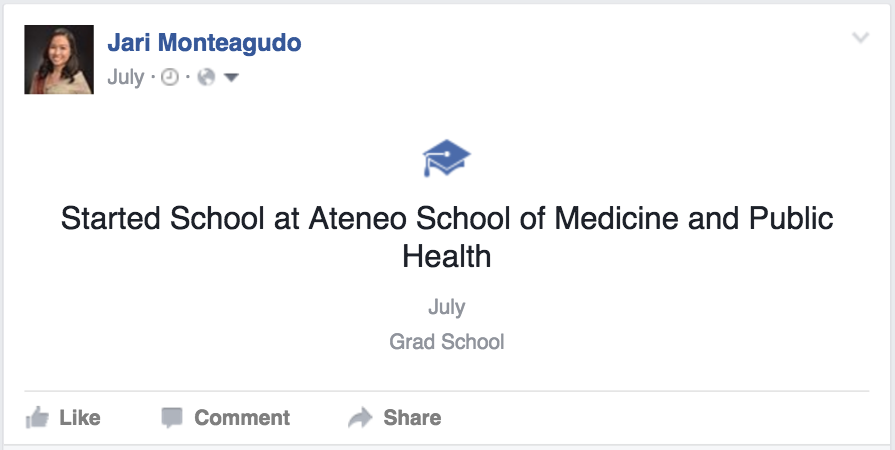Screen dimensions: 895x450
Task: Click the July date below the headline
Action: coord(447,307)
